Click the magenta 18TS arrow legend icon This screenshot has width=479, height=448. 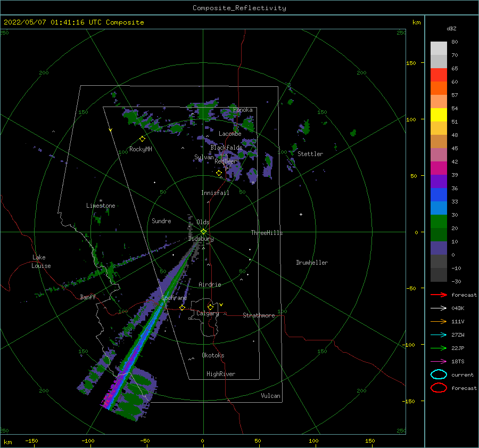[x=439, y=362]
